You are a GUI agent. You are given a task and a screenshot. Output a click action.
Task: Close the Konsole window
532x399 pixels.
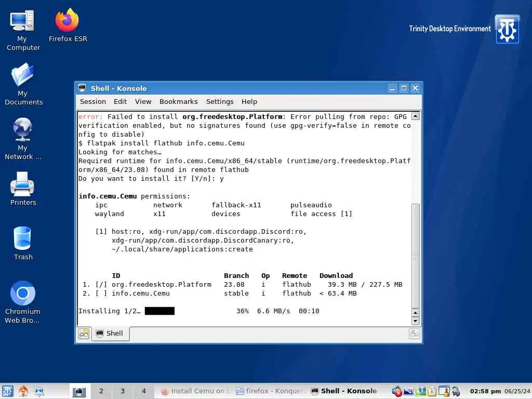[415, 88]
